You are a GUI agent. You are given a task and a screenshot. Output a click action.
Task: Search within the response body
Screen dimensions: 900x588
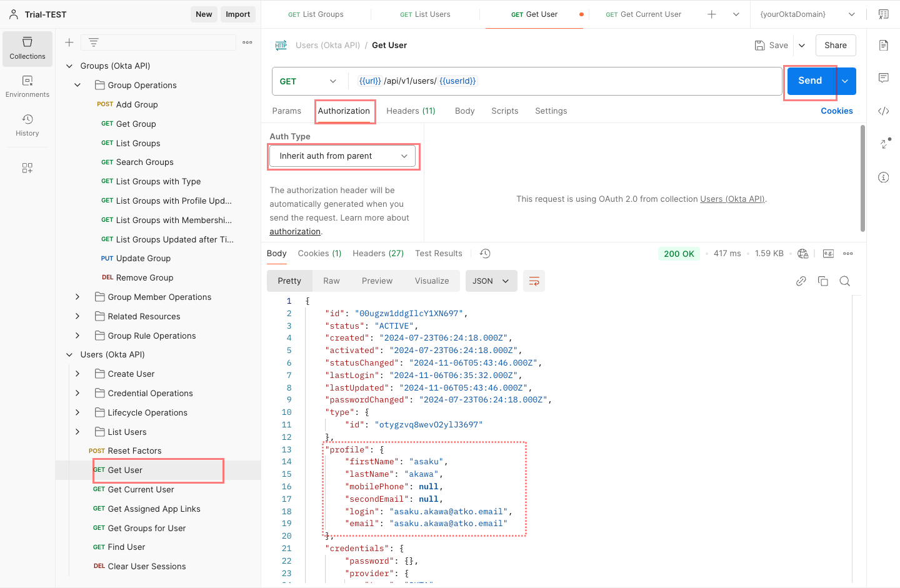[845, 281]
